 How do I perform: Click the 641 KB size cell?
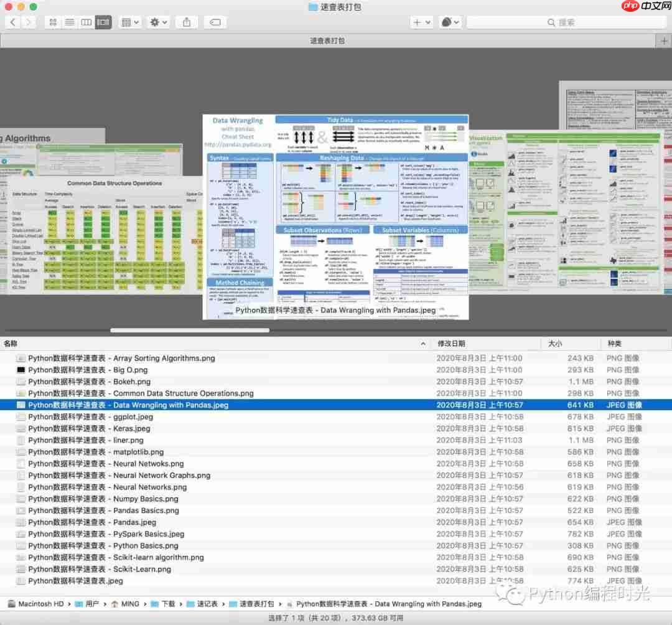tap(581, 405)
